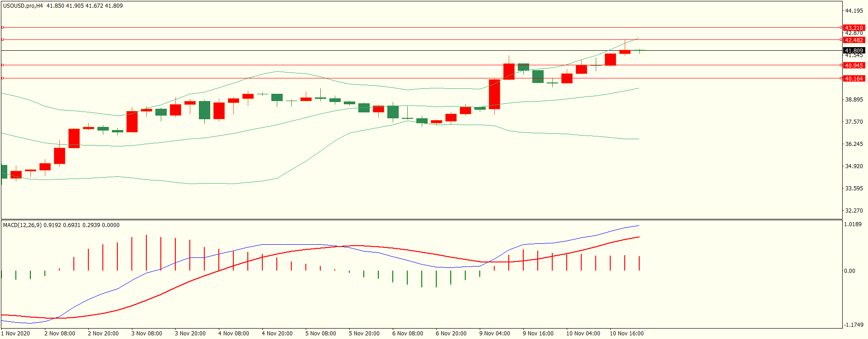Click the 9 Nov 16:00 time label
The width and height of the screenshot is (868, 339).
(538, 333)
